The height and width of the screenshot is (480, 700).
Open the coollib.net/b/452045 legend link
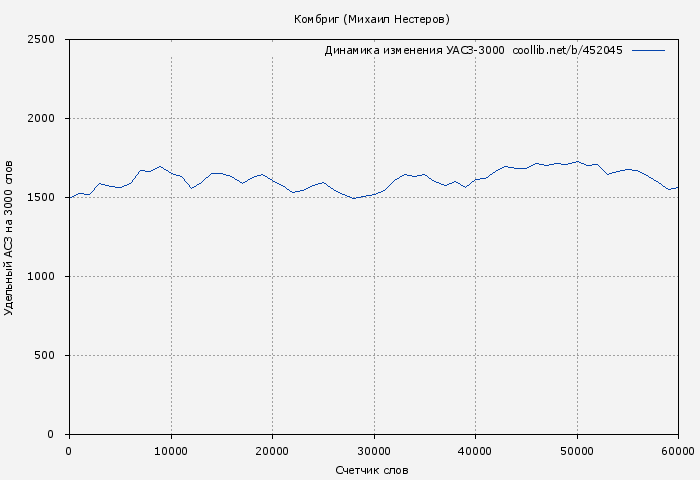567,50
